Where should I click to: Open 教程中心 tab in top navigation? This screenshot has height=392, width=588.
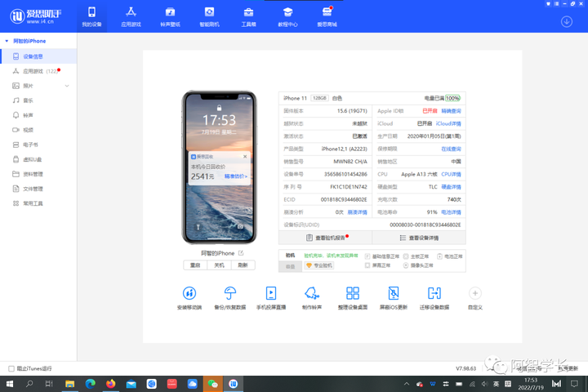tap(287, 16)
